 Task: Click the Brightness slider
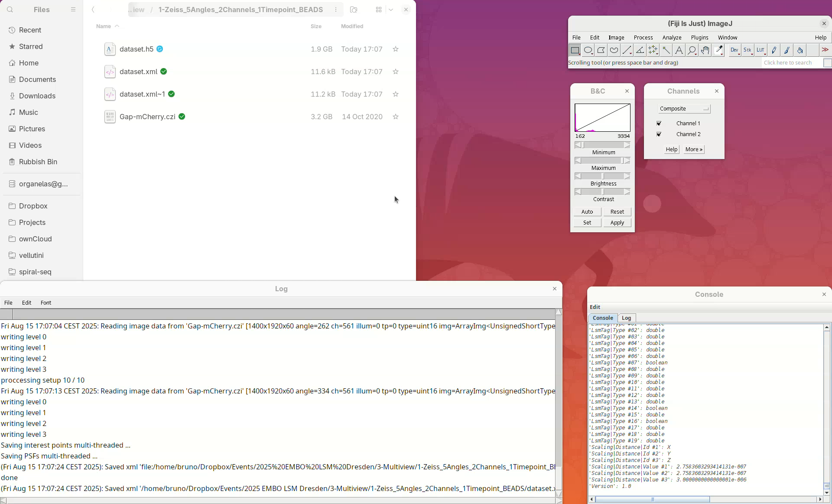[x=602, y=176]
